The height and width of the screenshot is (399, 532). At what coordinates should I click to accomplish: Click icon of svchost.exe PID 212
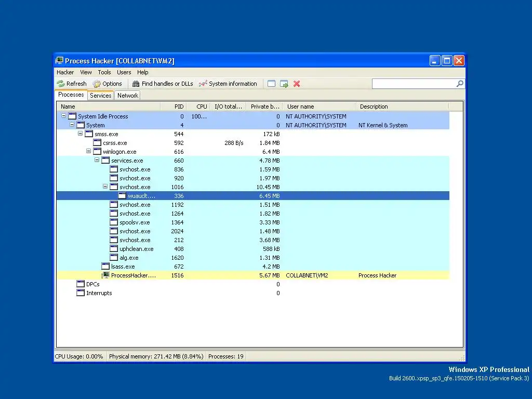tap(114, 240)
